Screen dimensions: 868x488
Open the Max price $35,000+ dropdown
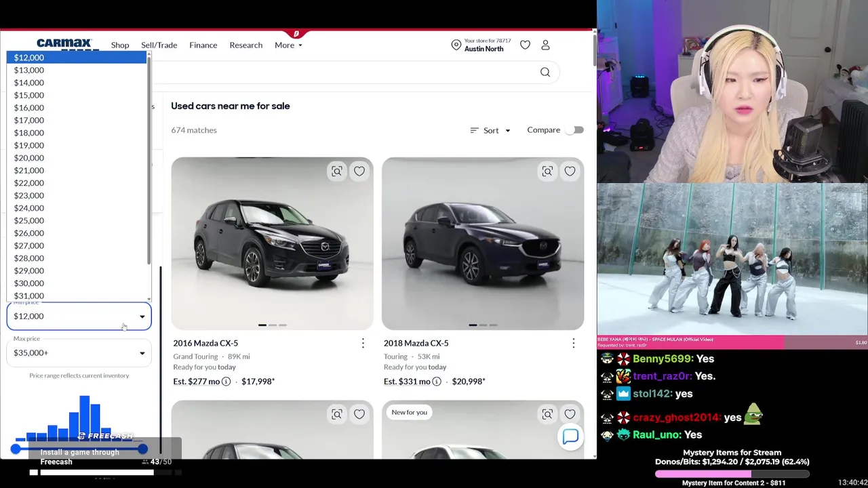[x=79, y=352]
